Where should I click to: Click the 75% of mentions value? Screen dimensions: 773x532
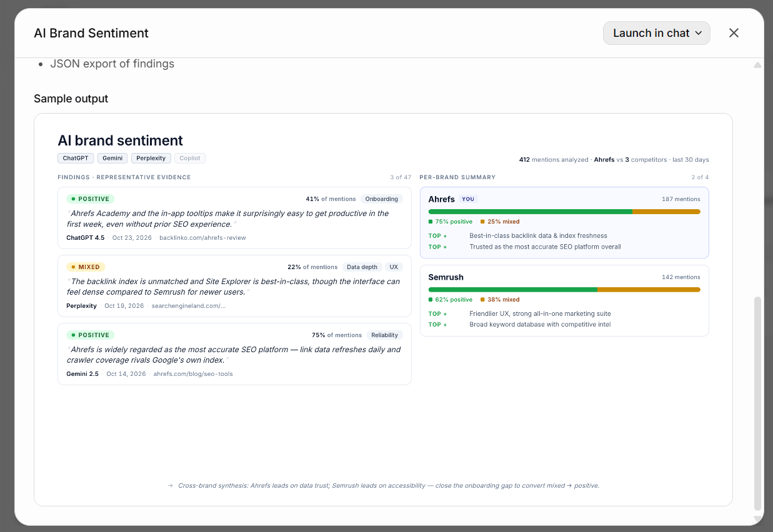[x=337, y=335]
